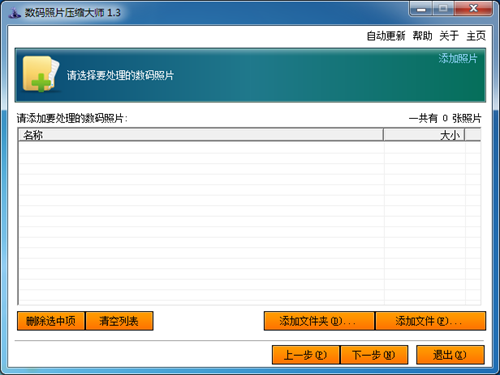This screenshot has width=500, height=375.
Task: Open the 关于 menu link
Action: click(x=449, y=36)
